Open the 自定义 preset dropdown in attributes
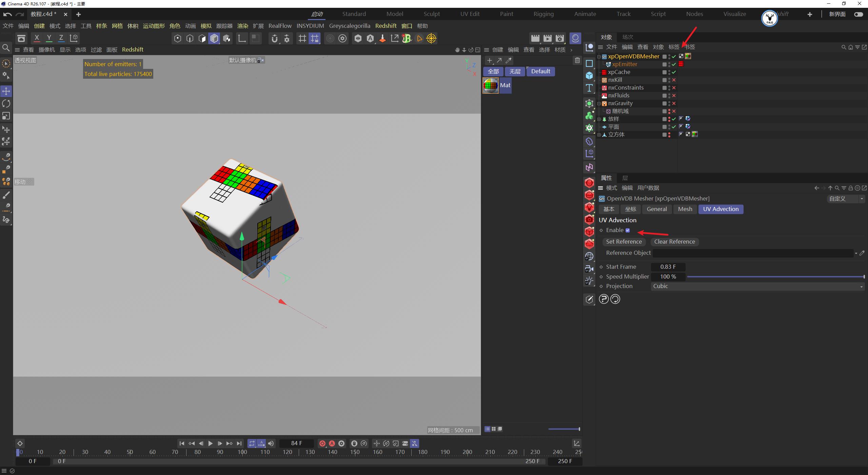868x475 pixels. coord(862,198)
